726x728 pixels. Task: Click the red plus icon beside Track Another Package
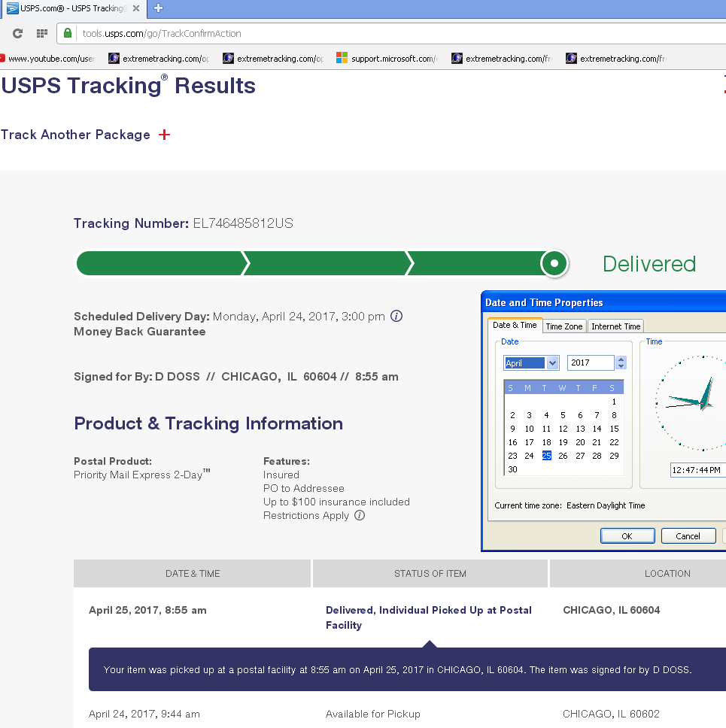(x=164, y=135)
